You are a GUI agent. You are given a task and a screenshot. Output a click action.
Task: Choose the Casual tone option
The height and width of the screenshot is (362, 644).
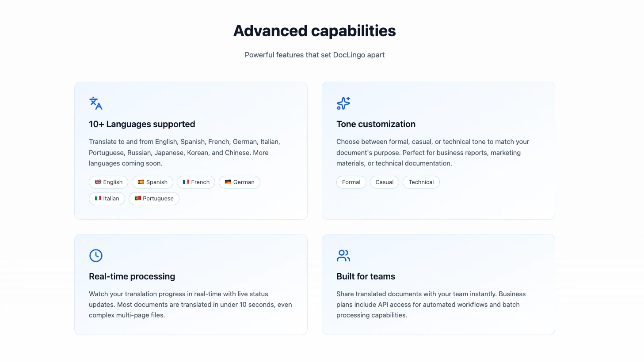point(385,182)
